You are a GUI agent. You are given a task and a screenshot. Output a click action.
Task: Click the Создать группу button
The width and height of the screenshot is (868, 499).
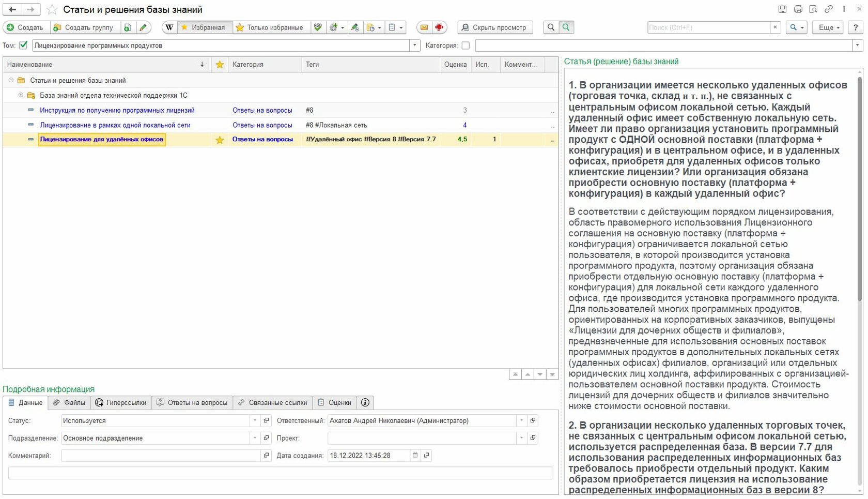[85, 27]
